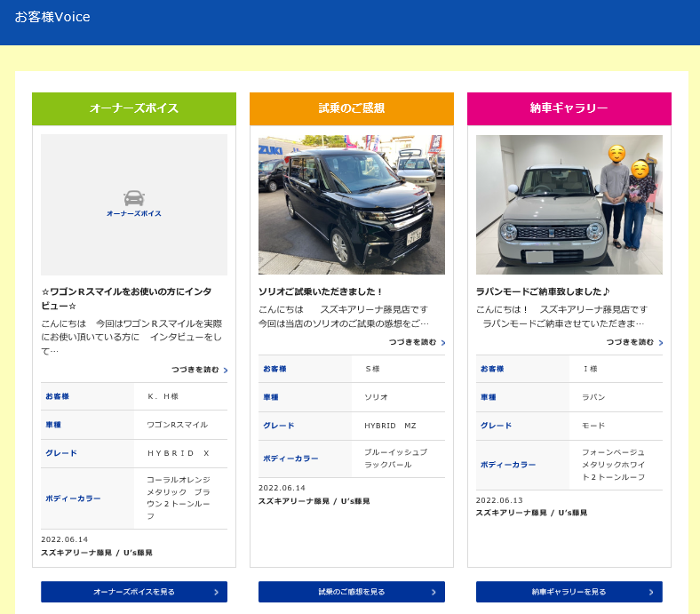The height and width of the screenshot is (614, 700).
Task: Select the モード grade cell
Action: click(593, 426)
